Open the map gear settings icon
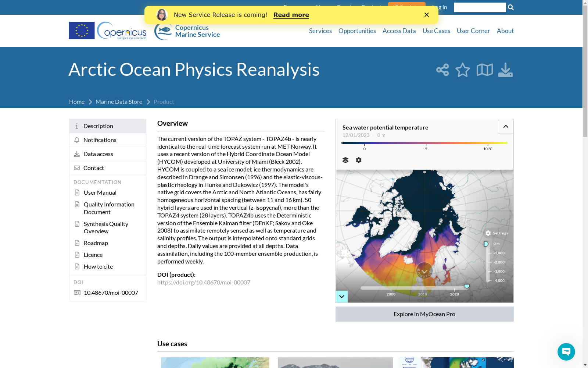The width and height of the screenshot is (588, 368). click(x=359, y=160)
